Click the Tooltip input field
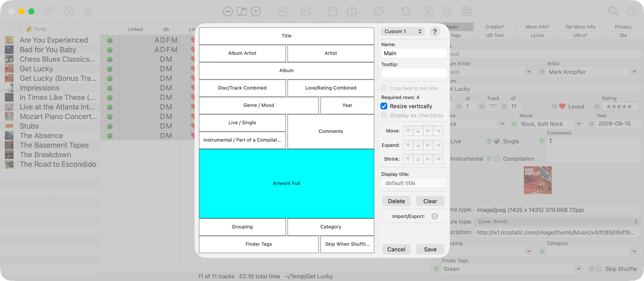This screenshot has height=281, width=644. 414,73
